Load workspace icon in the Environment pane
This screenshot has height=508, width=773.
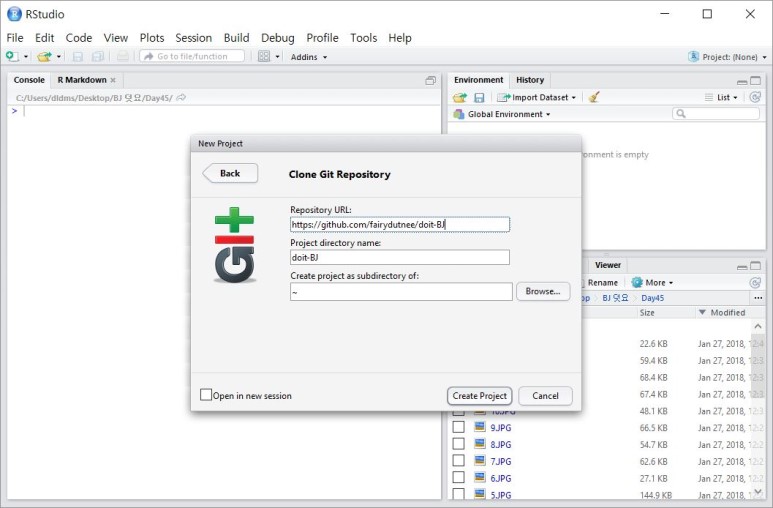pyautogui.click(x=459, y=97)
